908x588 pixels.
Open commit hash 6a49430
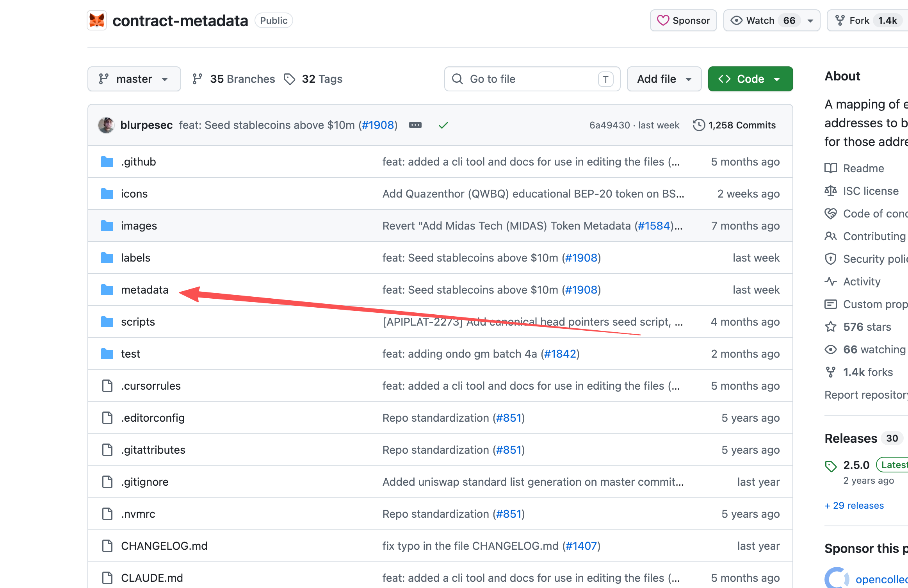point(609,125)
